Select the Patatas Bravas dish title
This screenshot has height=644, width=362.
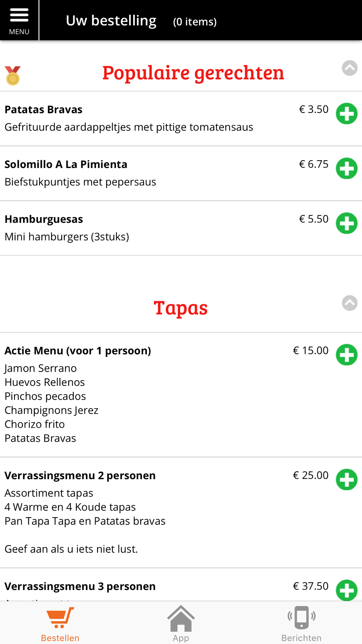pyautogui.click(x=43, y=109)
